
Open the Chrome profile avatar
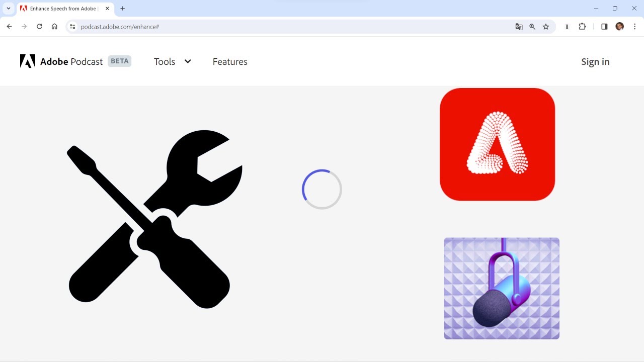[619, 27]
